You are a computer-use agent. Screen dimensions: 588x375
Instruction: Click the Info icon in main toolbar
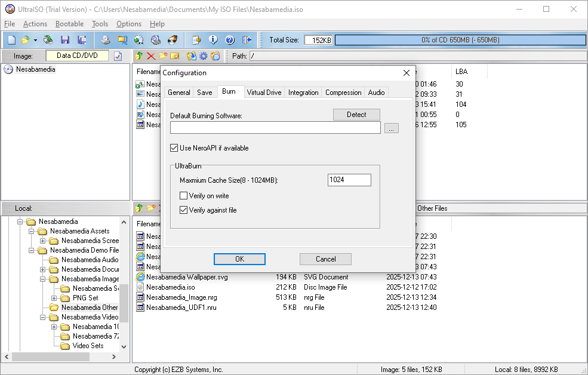point(213,40)
